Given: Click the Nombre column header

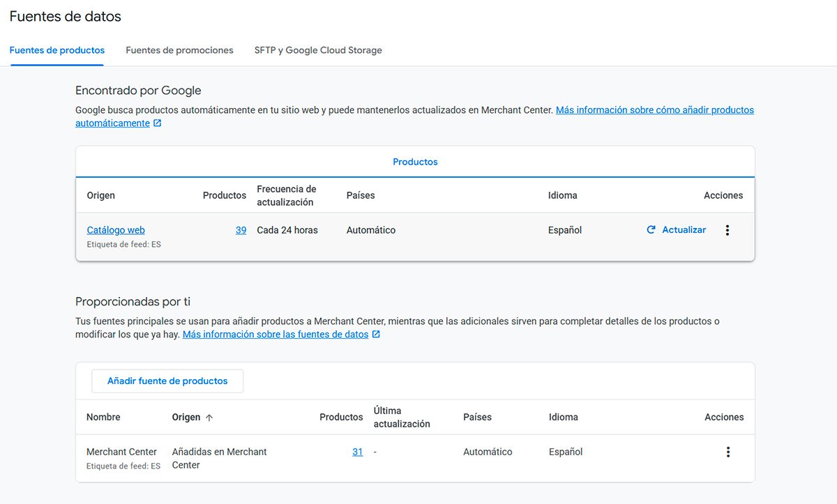Looking at the screenshot, I should 103,417.
